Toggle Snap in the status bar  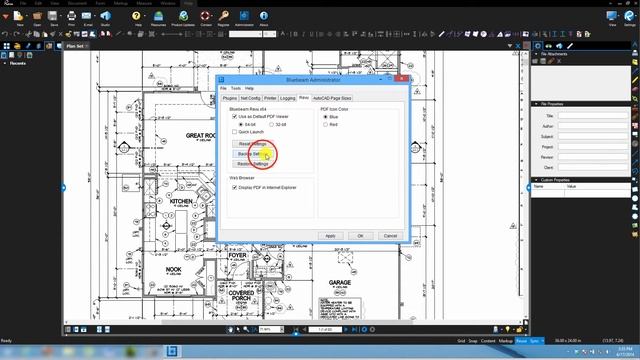[473, 341]
